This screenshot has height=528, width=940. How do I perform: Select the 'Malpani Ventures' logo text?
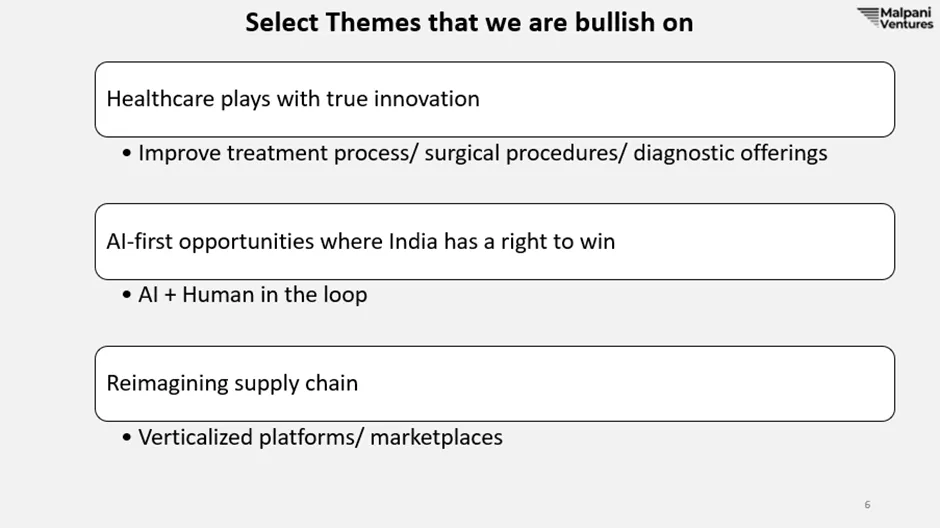[x=906, y=18]
